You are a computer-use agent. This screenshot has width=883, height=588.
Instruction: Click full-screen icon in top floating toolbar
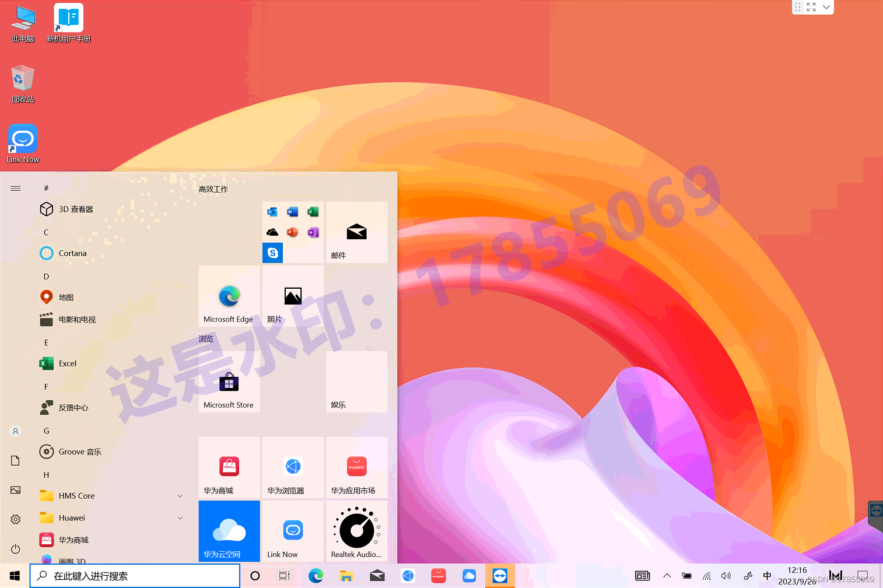[811, 7]
